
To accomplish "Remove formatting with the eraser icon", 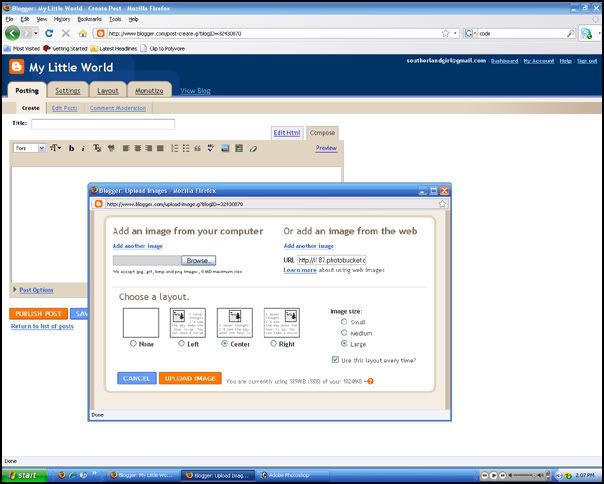I will click(x=253, y=149).
